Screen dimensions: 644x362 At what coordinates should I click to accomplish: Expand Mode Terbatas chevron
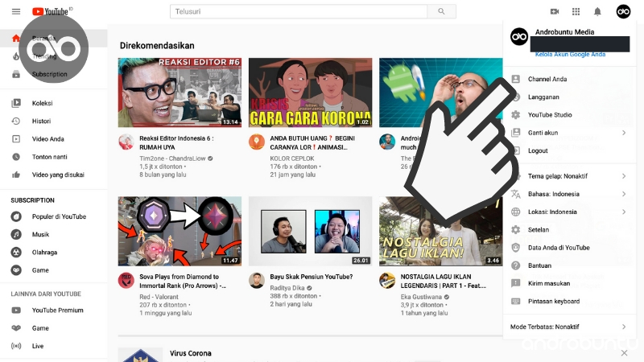tap(624, 327)
